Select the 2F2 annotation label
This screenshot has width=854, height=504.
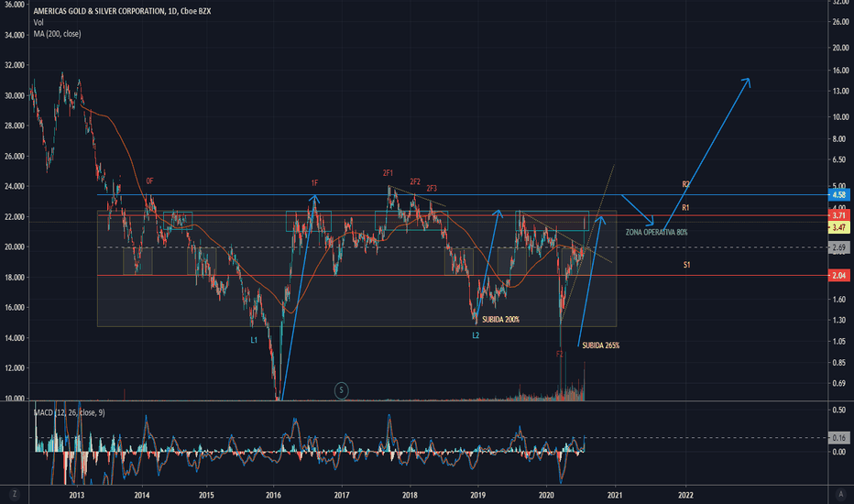coord(415,181)
